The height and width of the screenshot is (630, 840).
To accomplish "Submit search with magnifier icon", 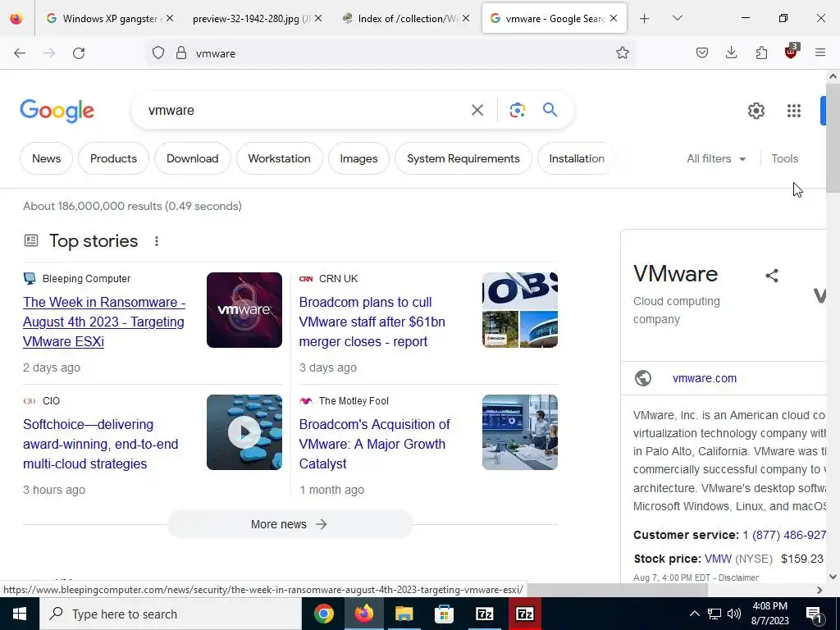I will pos(550,110).
